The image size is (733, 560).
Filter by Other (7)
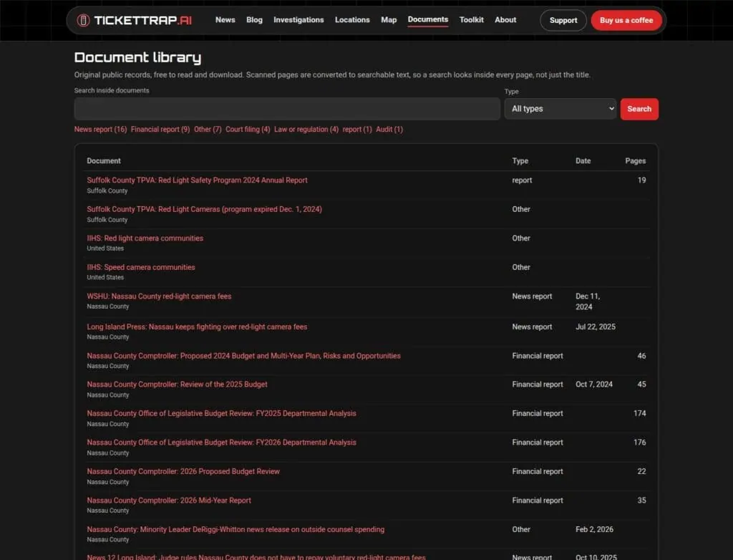[x=208, y=129]
